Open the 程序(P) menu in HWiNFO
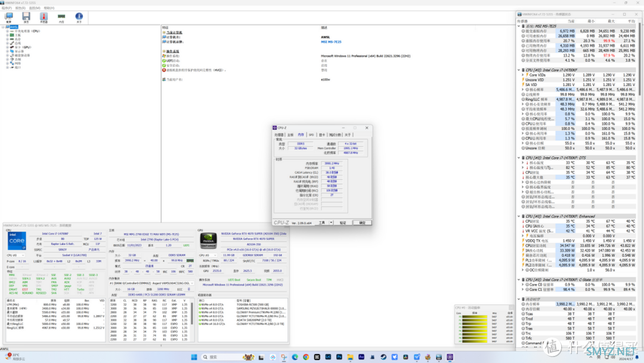 (7, 8)
